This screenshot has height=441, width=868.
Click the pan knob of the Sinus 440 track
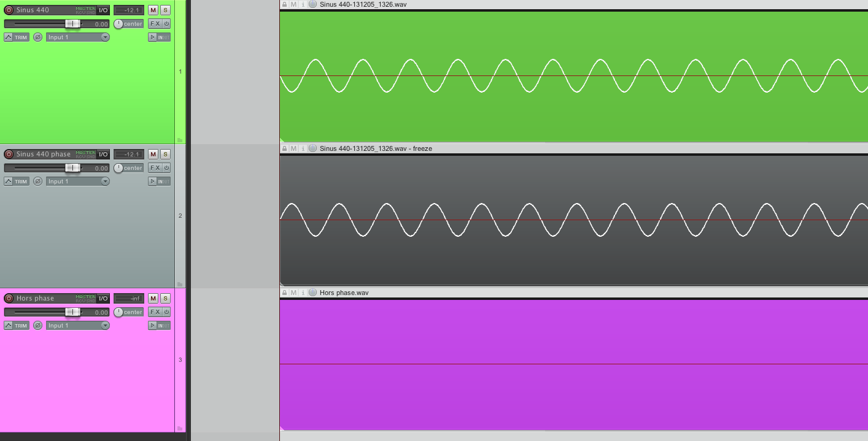(x=118, y=23)
